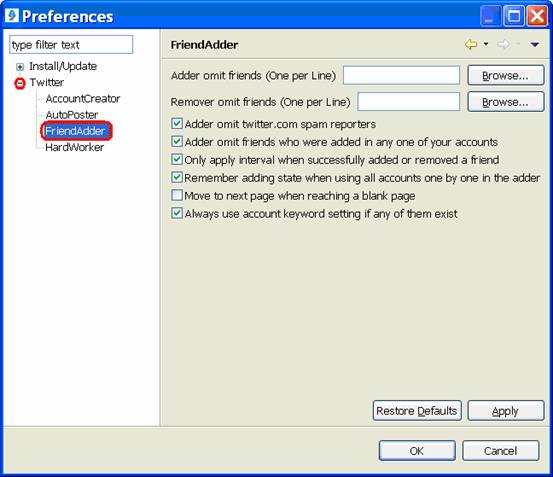The height and width of the screenshot is (477, 553).
Task: Enable Move to next page when blank
Action: (177, 195)
